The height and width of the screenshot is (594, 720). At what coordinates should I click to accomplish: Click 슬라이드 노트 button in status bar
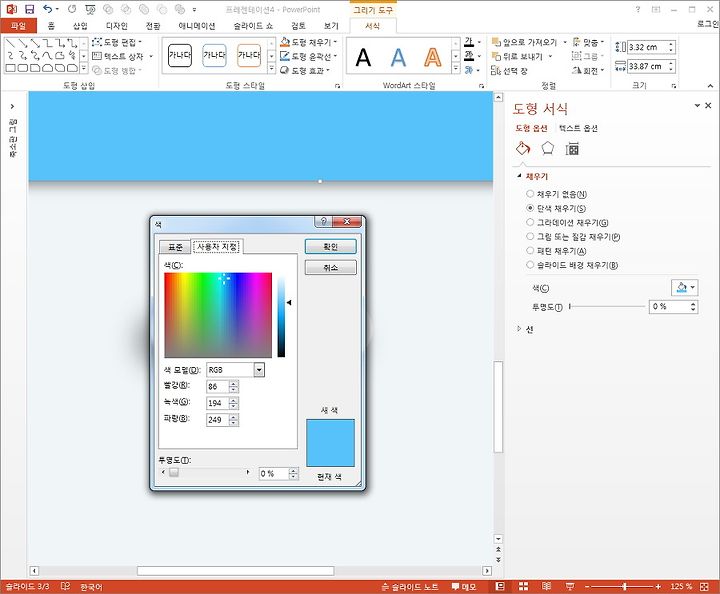(410, 586)
